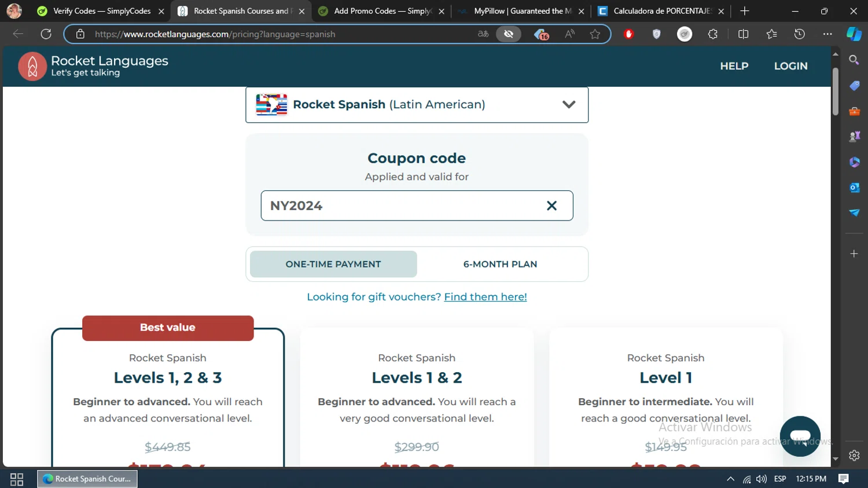Open the LOGIN page

pyautogui.click(x=790, y=66)
